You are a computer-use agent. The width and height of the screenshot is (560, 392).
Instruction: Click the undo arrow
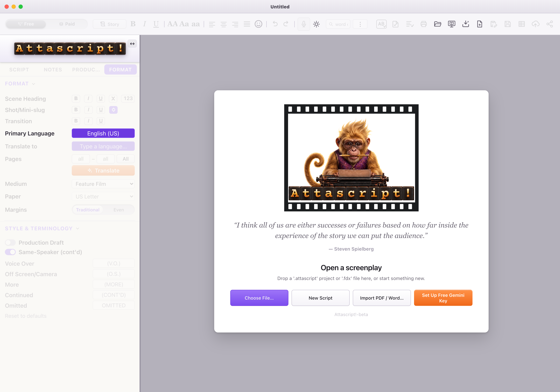pos(275,24)
